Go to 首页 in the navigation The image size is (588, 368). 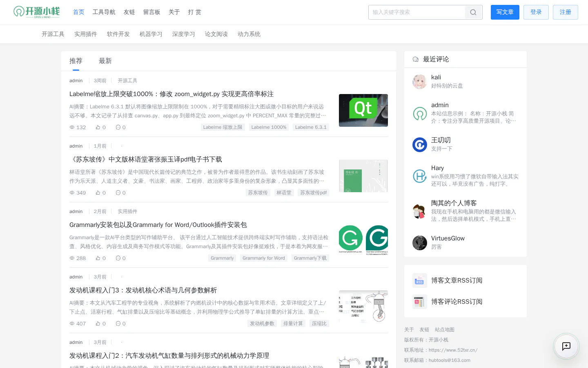[x=79, y=12]
